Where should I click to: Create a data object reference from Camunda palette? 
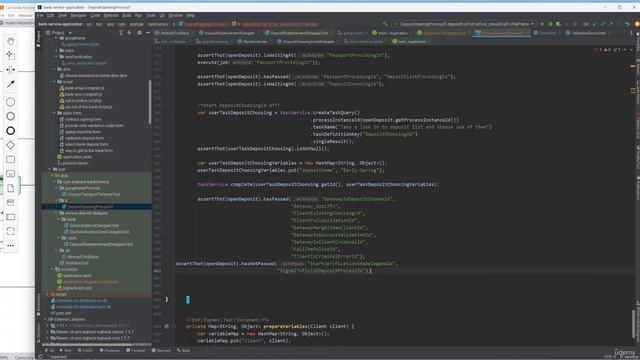11,188
